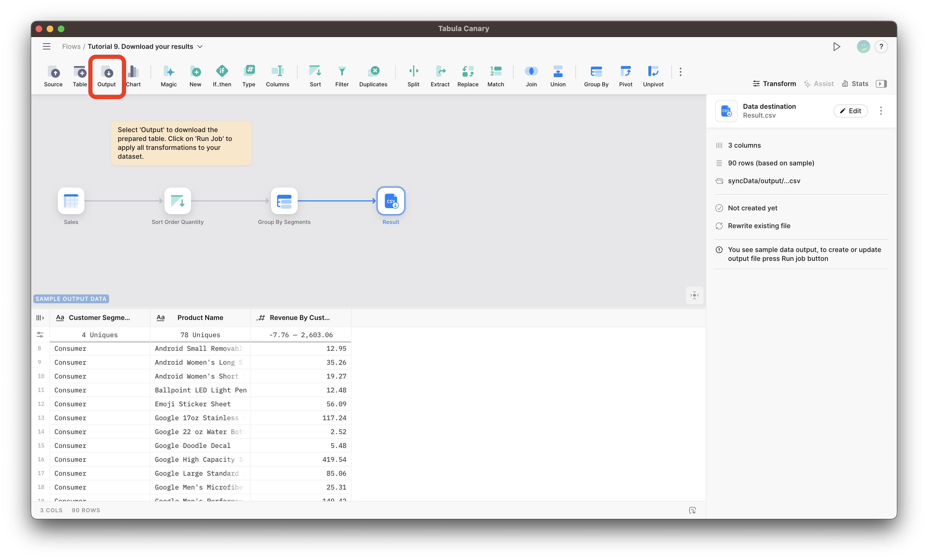Switch to the Assist tab
Image resolution: width=928 pixels, height=560 pixels.
[x=819, y=84]
